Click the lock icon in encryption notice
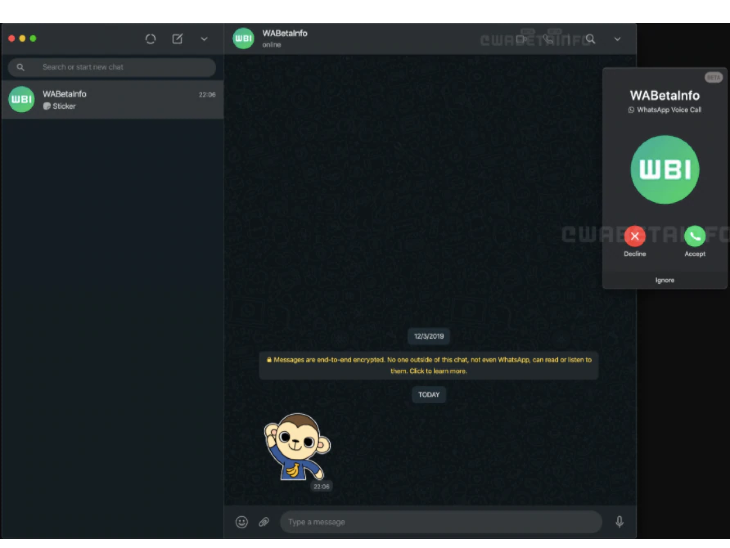Image resolution: width=730 pixels, height=548 pixels. 269,360
